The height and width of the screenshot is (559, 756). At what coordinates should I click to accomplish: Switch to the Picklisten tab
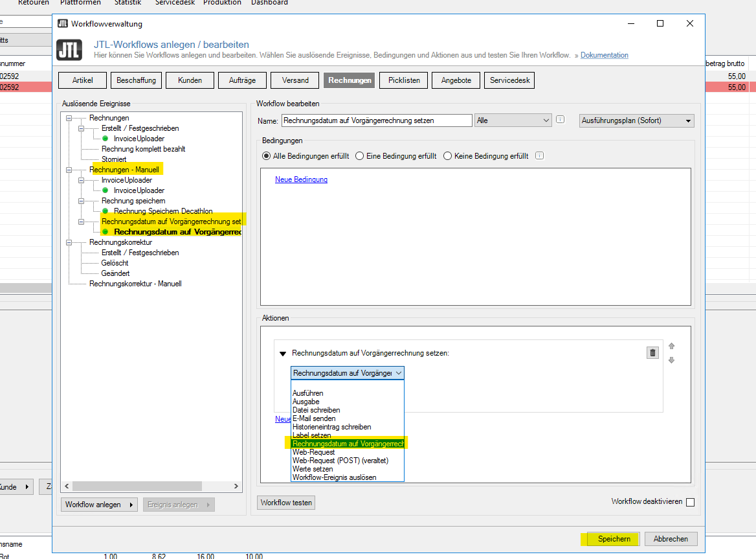coord(404,80)
